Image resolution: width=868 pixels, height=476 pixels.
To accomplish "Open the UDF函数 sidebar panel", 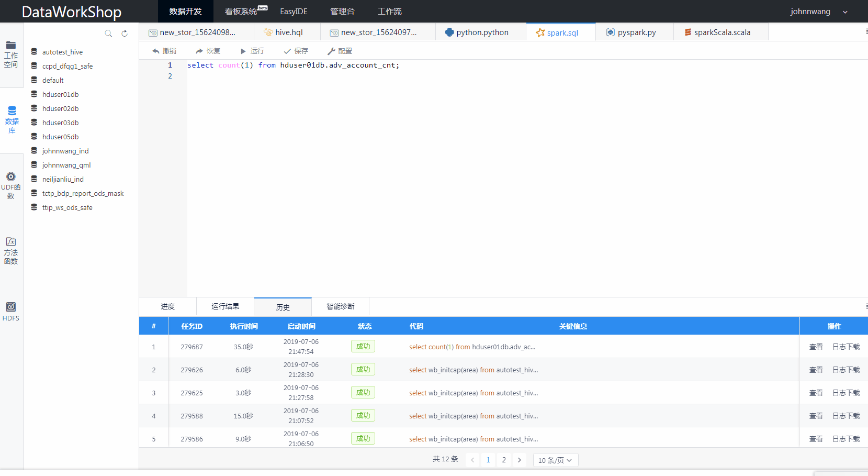I will click(x=11, y=185).
